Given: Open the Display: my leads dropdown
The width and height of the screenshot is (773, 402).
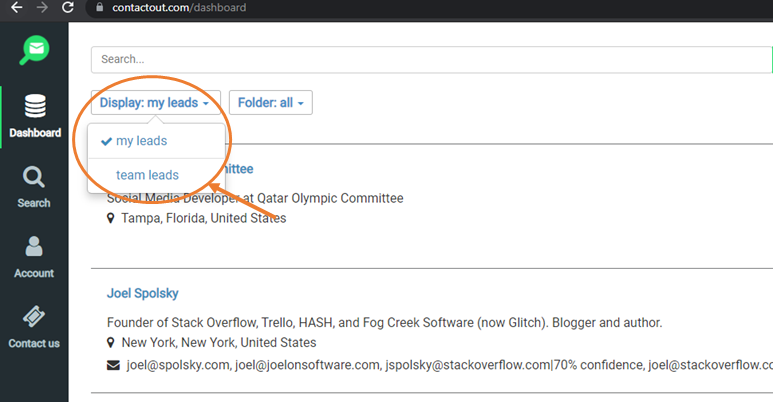Looking at the screenshot, I should (x=156, y=103).
